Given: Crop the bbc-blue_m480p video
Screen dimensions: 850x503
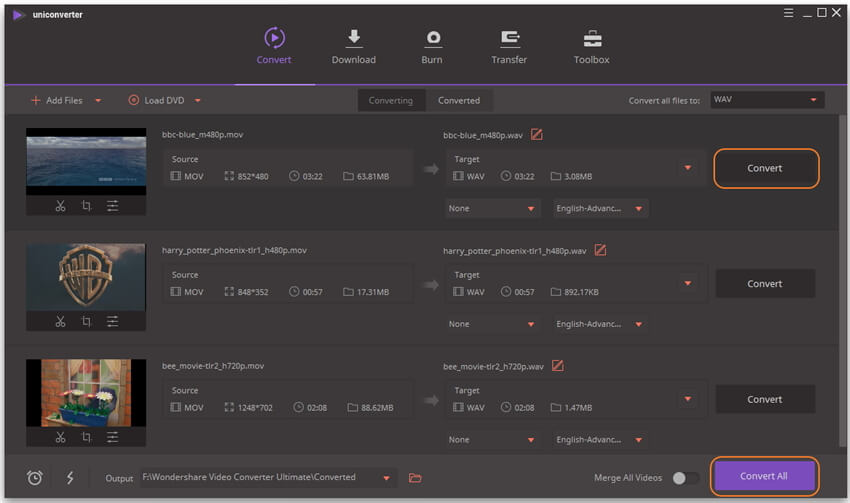Looking at the screenshot, I should (x=86, y=206).
